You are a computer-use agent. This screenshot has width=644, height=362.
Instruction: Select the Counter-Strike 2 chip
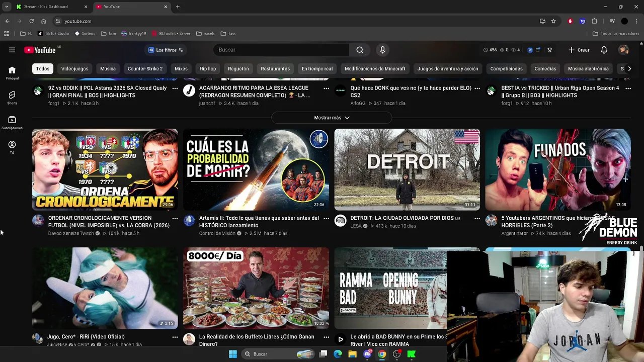(145, 68)
